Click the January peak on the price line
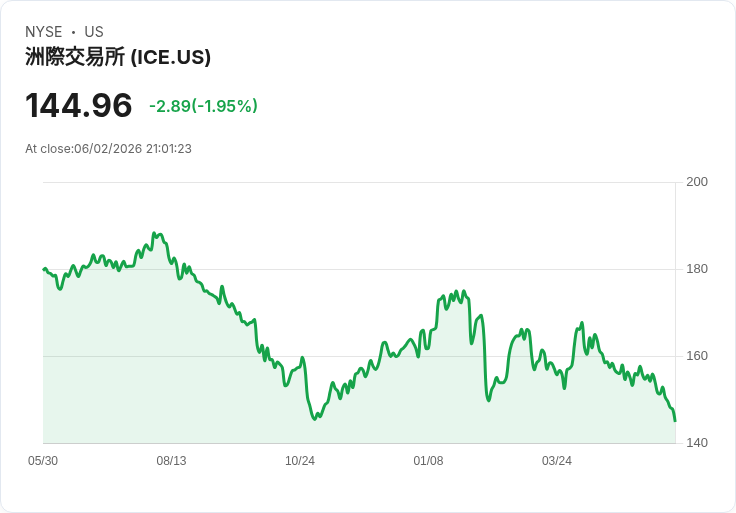736x513 pixels. tap(464, 291)
